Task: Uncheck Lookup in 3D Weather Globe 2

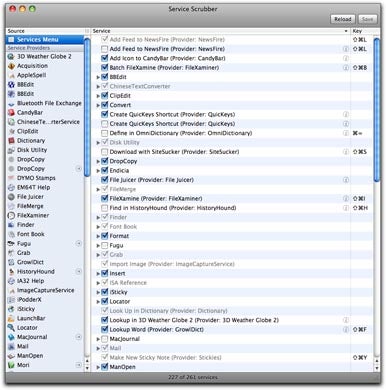Action: click(x=104, y=320)
